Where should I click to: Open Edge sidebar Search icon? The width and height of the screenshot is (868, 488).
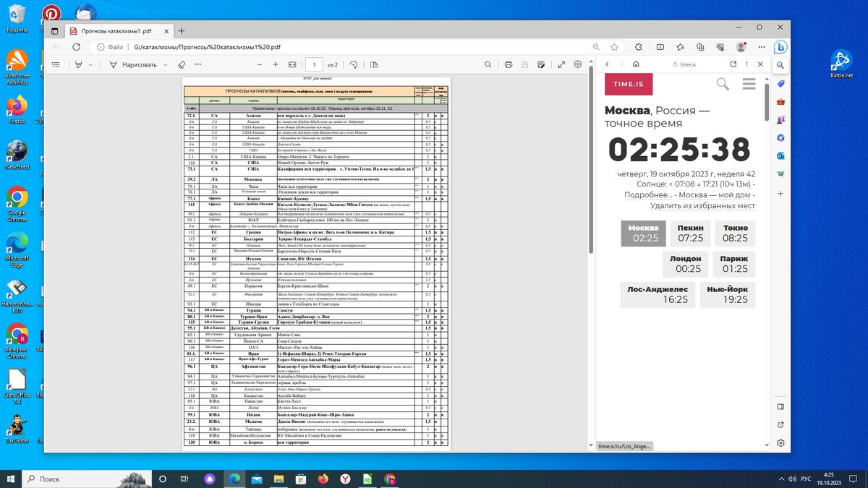pyautogui.click(x=781, y=65)
